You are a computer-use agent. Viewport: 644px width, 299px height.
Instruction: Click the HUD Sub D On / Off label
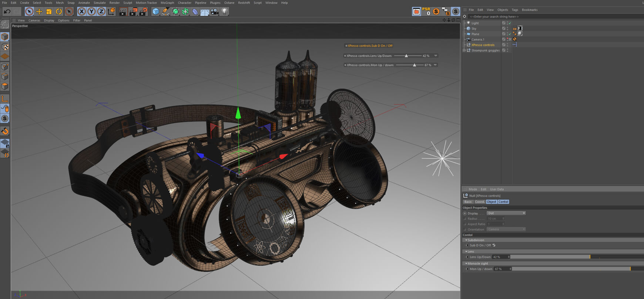[x=370, y=46]
